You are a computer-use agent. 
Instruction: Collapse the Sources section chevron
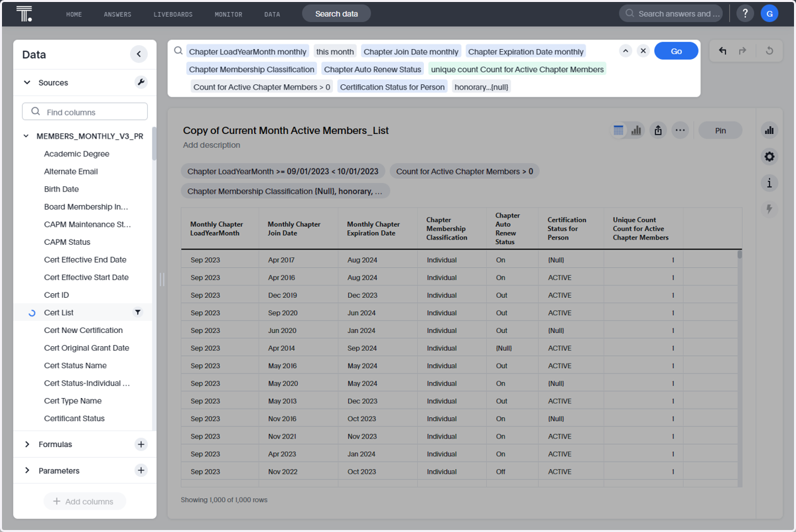27,83
